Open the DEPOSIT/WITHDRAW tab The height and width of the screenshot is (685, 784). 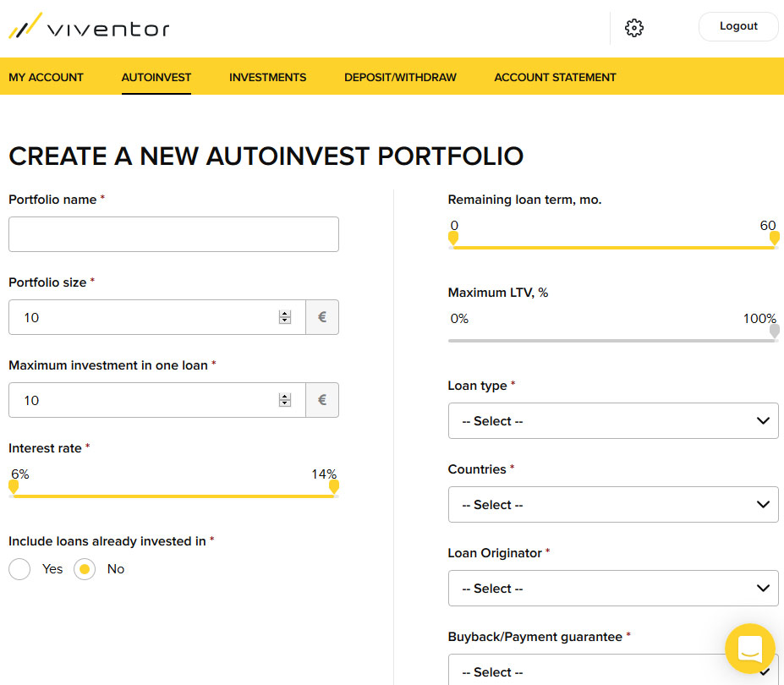click(398, 76)
